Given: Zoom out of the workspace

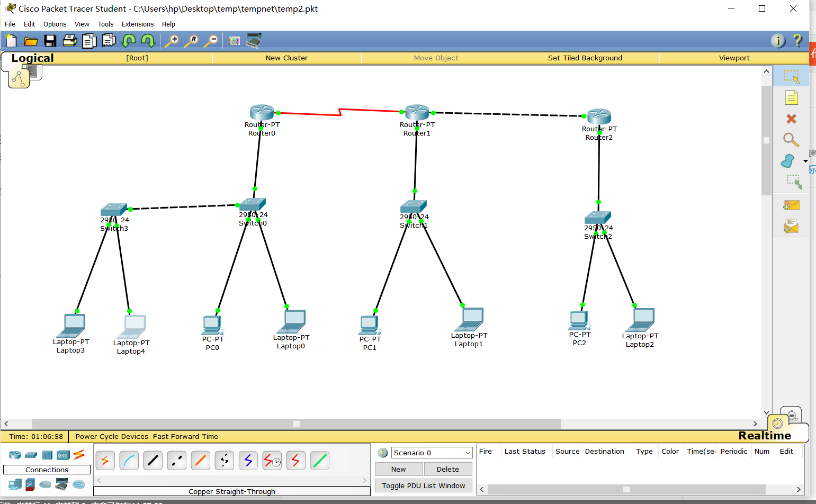Looking at the screenshot, I should [x=211, y=41].
